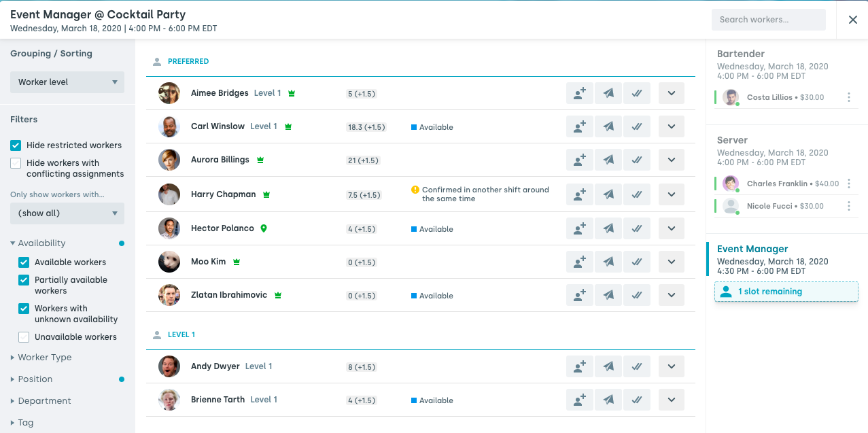Open three-dot menu for Charles Franklin
868x433 pixels.
pyautogui.click(x=849, y=184)
